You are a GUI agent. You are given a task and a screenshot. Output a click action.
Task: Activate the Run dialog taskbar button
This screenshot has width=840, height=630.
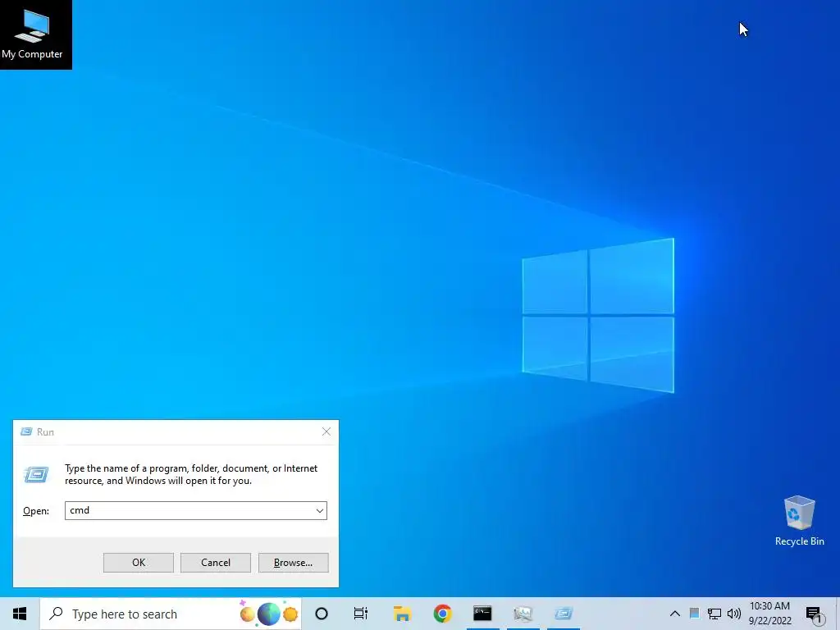click(564, 614)
